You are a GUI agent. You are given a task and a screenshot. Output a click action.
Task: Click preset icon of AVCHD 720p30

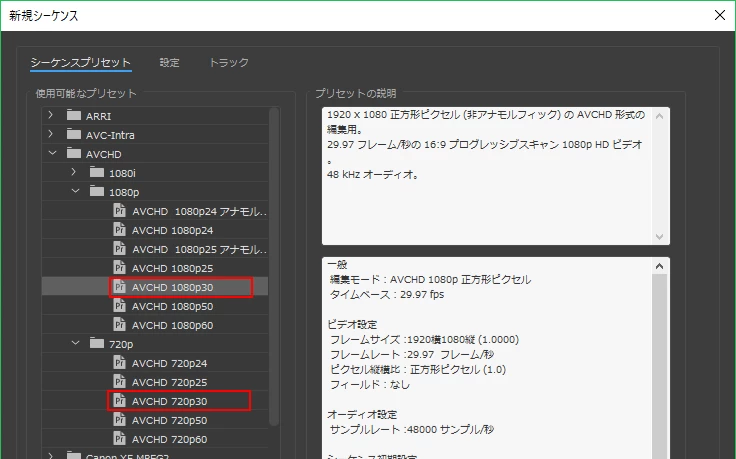[120, 400]
